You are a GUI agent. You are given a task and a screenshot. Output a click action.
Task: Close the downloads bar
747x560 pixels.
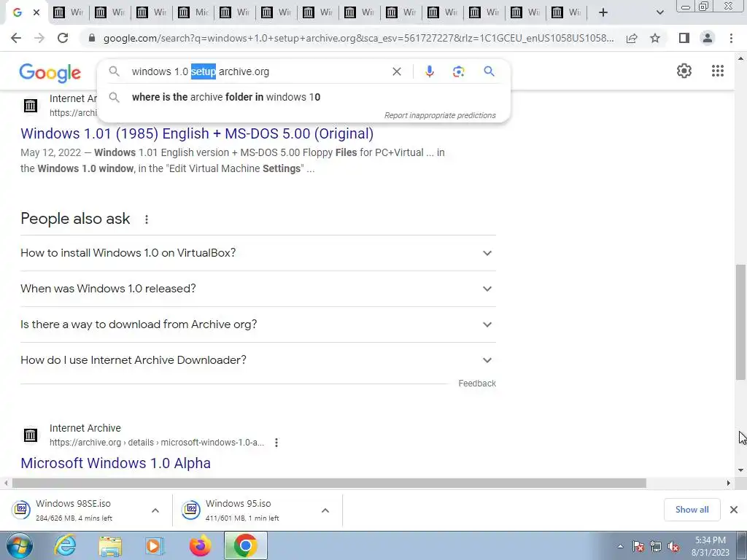[734, 510]
